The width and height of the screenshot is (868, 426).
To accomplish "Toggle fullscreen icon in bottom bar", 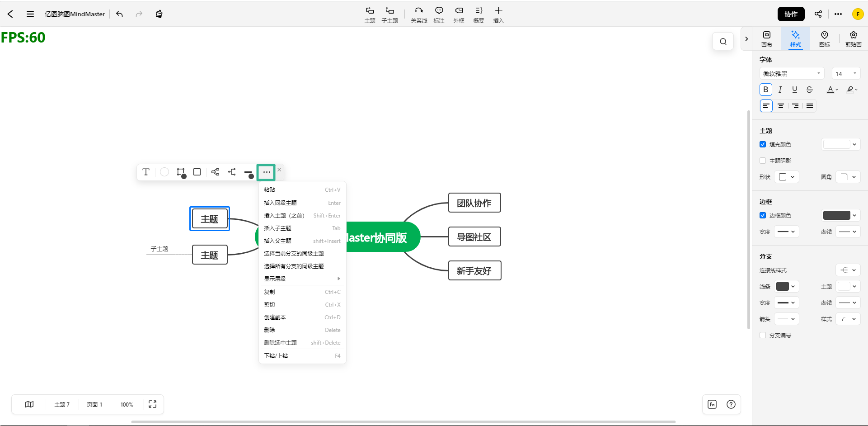I will (153, 404).
